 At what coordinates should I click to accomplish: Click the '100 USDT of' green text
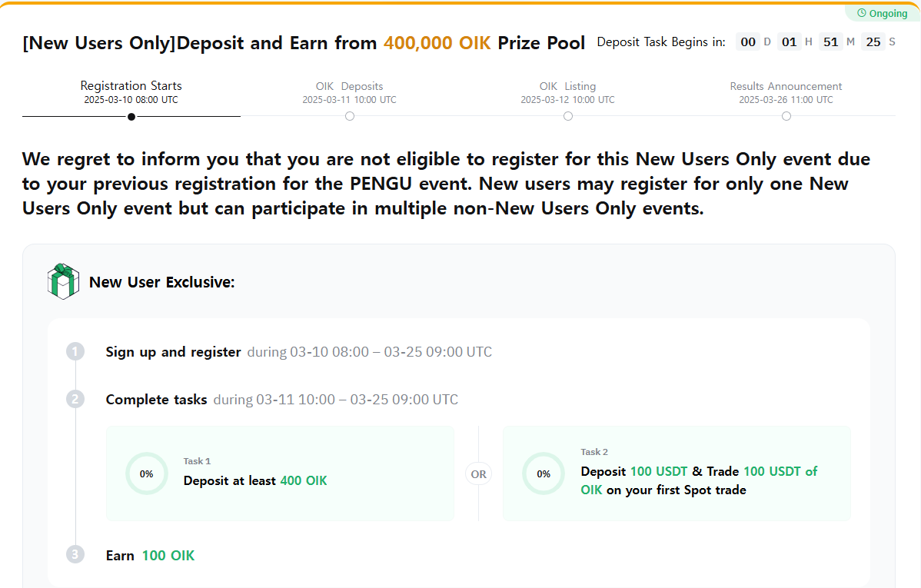tap(780, 471)
